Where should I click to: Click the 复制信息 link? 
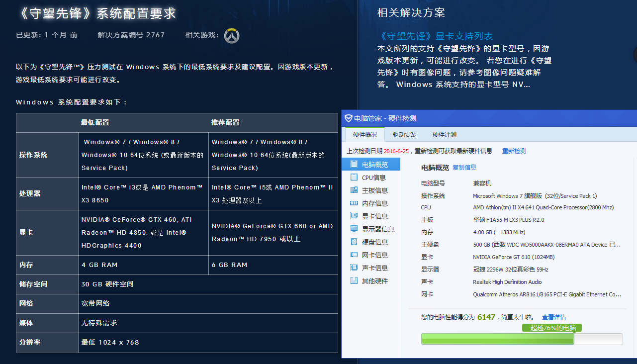tap(464, 168)
